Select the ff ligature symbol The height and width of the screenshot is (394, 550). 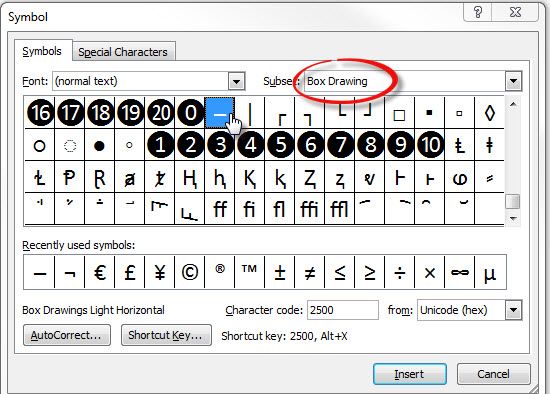click(x=220, y=209)
